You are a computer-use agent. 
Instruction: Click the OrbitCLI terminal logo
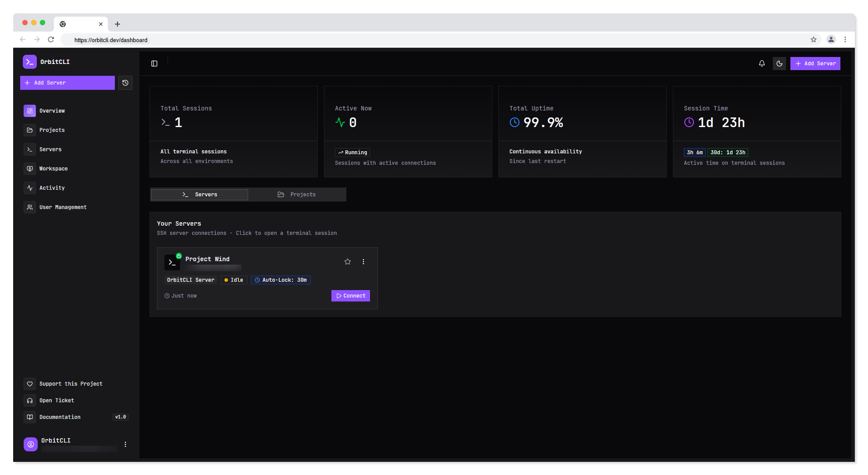[29, 62]
